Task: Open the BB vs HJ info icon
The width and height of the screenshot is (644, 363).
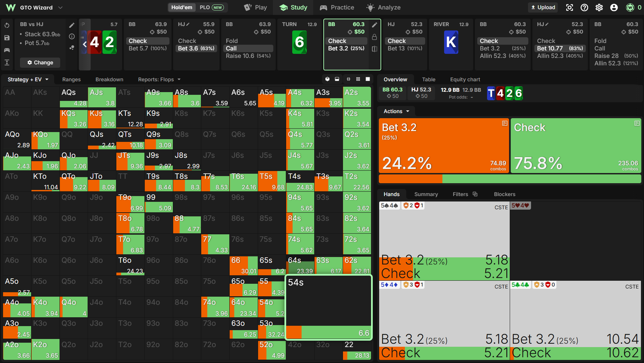Action: click(x=72, y=36)
